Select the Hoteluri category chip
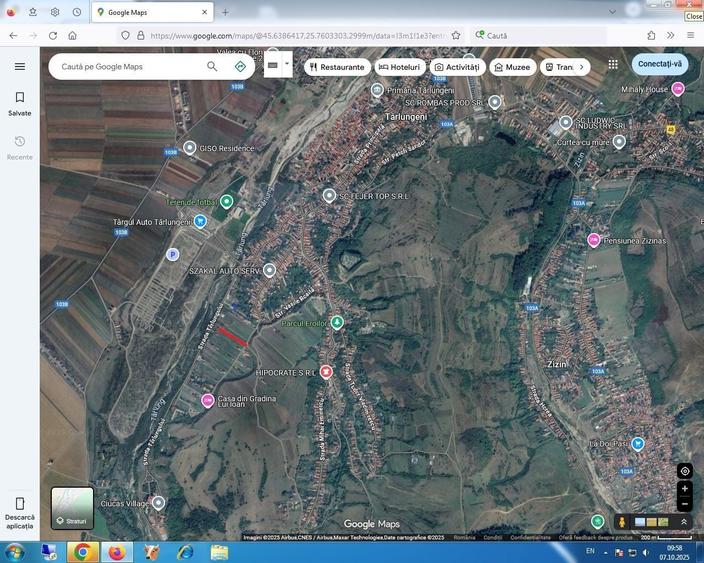Viewport: 704px width, 563px height. (x=400, y=67)
